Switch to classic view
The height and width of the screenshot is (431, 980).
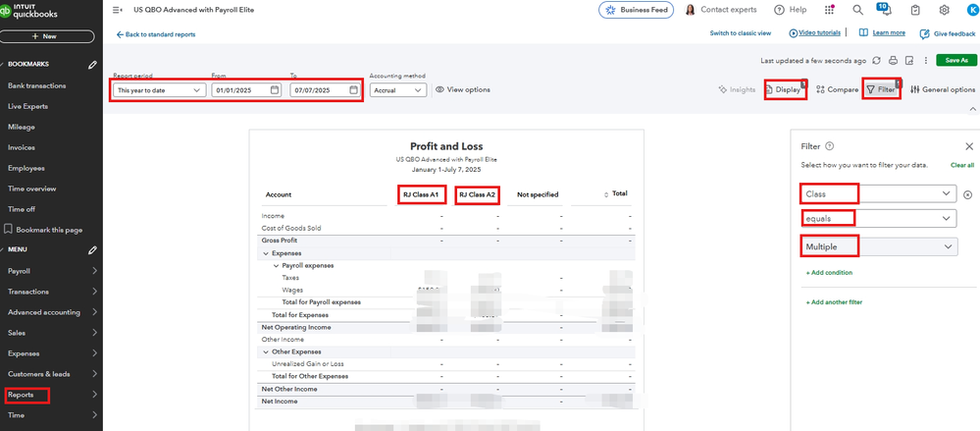click(741, 33)
